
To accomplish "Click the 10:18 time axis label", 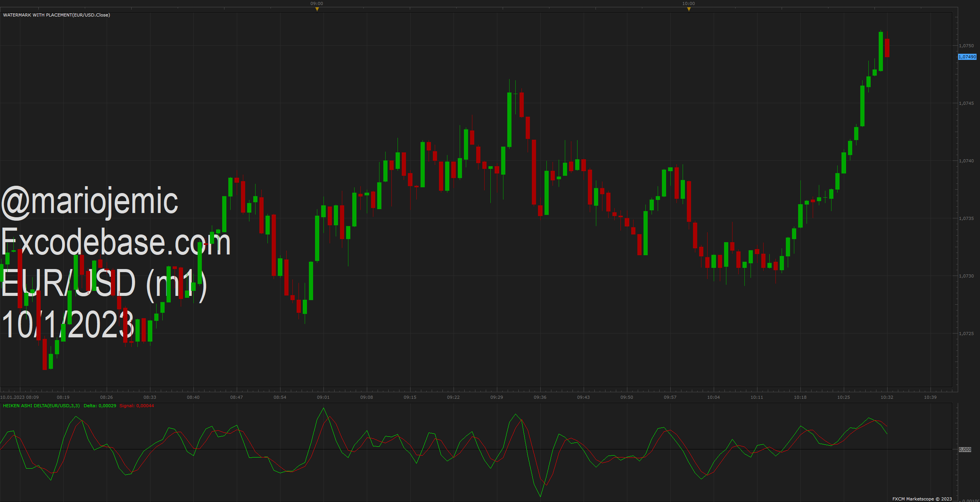I will coord(800,397).
